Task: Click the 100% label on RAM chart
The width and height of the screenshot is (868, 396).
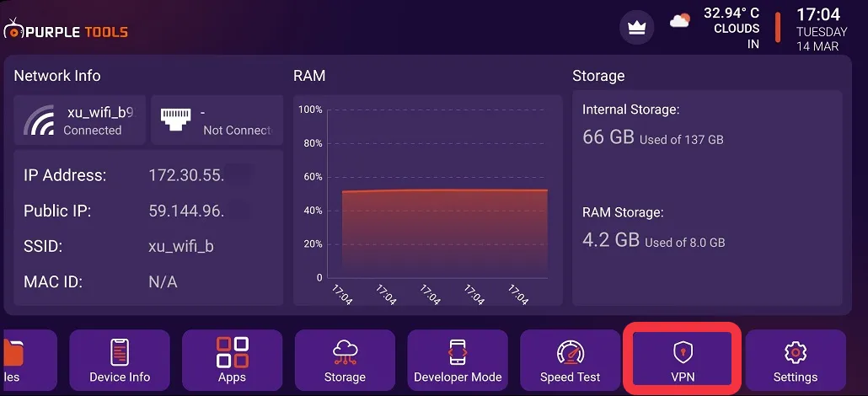Action: pos(310,110)
